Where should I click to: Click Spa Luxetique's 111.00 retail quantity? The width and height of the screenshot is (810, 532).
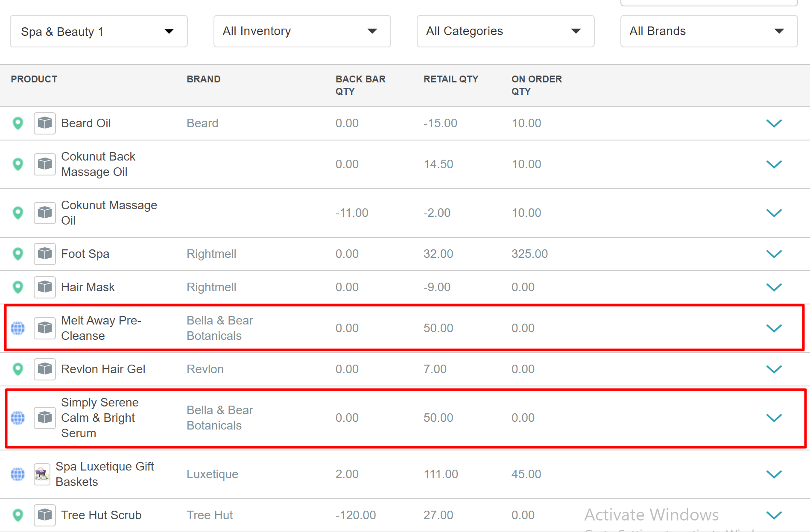point(441,474)
